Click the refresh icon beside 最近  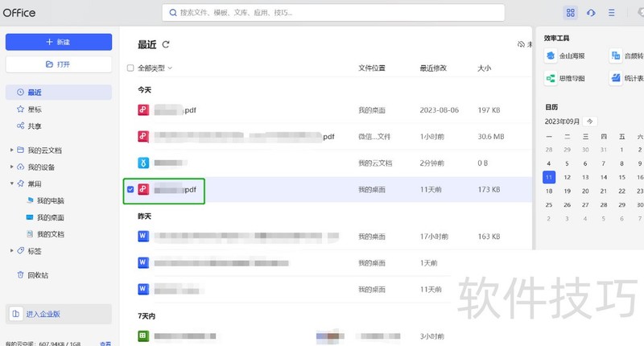click(166, 44)
